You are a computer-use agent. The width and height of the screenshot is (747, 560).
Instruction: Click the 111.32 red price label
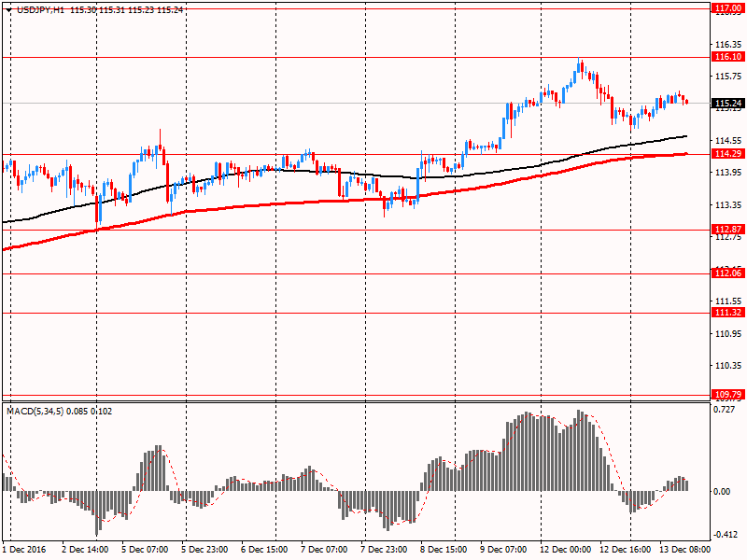point(726,313)
